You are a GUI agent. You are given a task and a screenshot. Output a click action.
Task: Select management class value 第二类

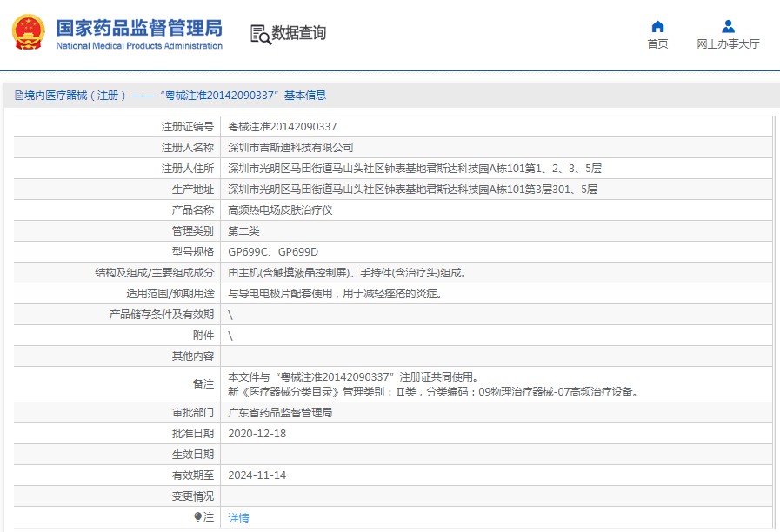243,231
